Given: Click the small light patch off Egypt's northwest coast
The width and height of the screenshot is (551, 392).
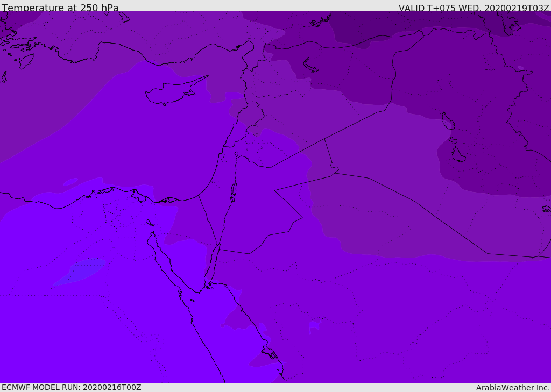Looking at the screenshot, I should (x=70, y=182).
